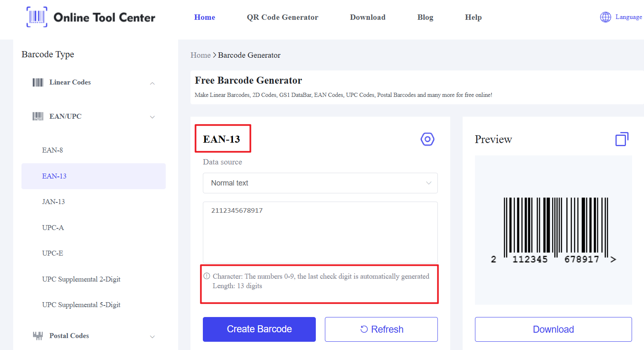
Task: Open EAN-13 settings hexagon icon
Action: click(x=427, y=139)
